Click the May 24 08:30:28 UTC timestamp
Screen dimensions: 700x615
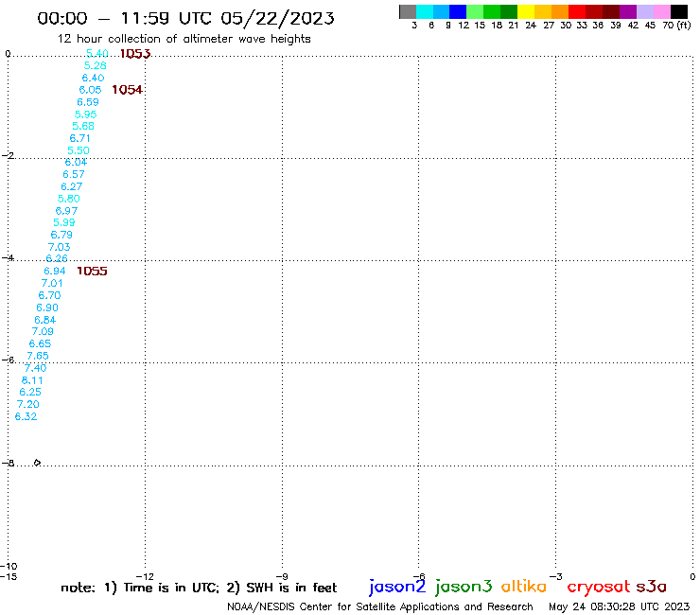point(620,606)
